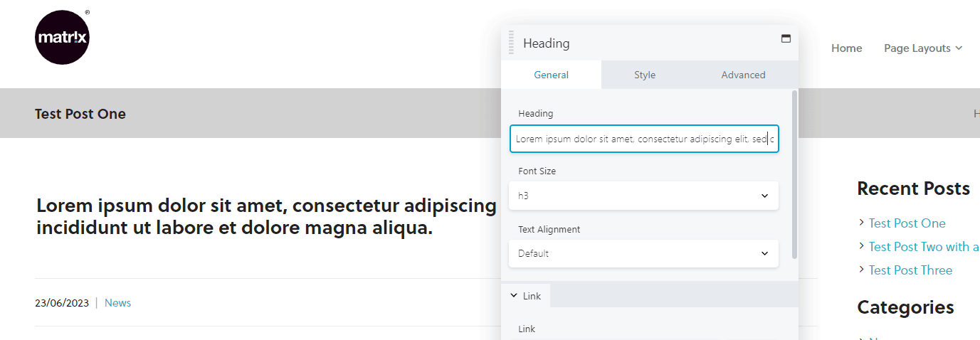Image resolution: width=980 pixels, height=340 pixels.
Task: Click the chevron beside Test Post Three
Action: [x=862, y=270]
